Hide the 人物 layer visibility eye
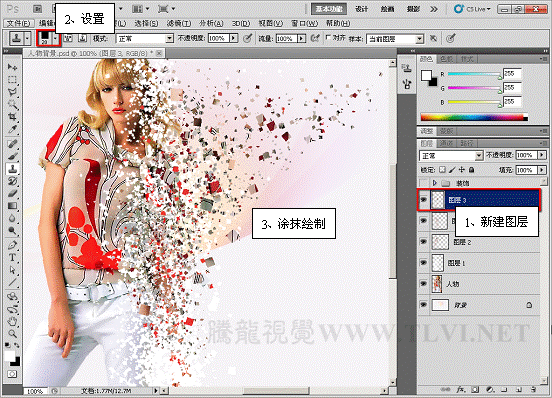552x398 pixels. pyautogui.click(x=424, y=284)
